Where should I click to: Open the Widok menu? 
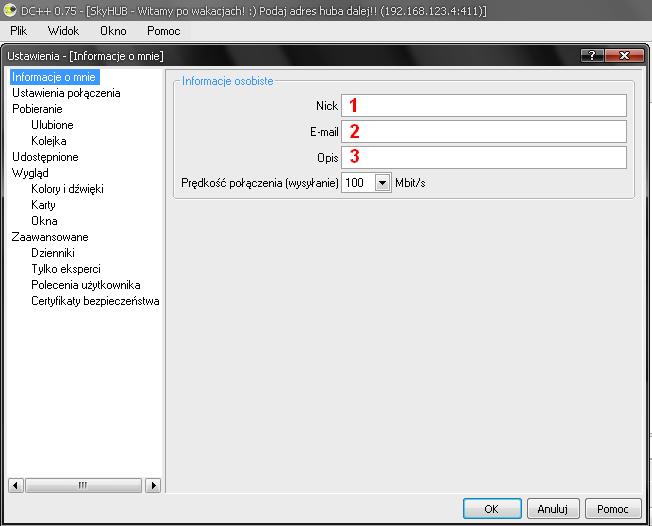(x=62, y=31)
